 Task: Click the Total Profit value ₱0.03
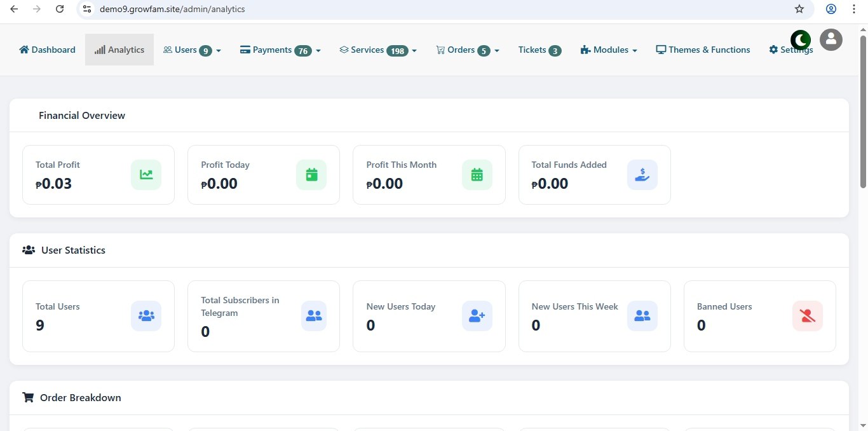pos(54,184)
